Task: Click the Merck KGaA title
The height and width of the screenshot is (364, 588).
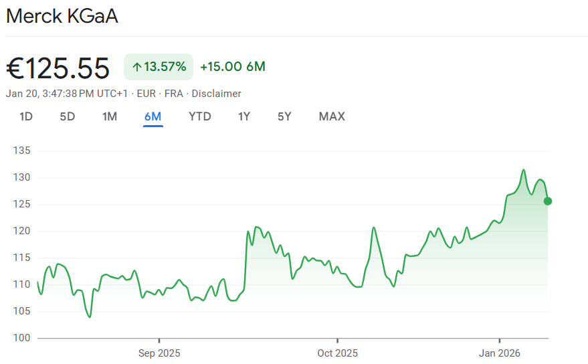Action: [x=62, y=16]
